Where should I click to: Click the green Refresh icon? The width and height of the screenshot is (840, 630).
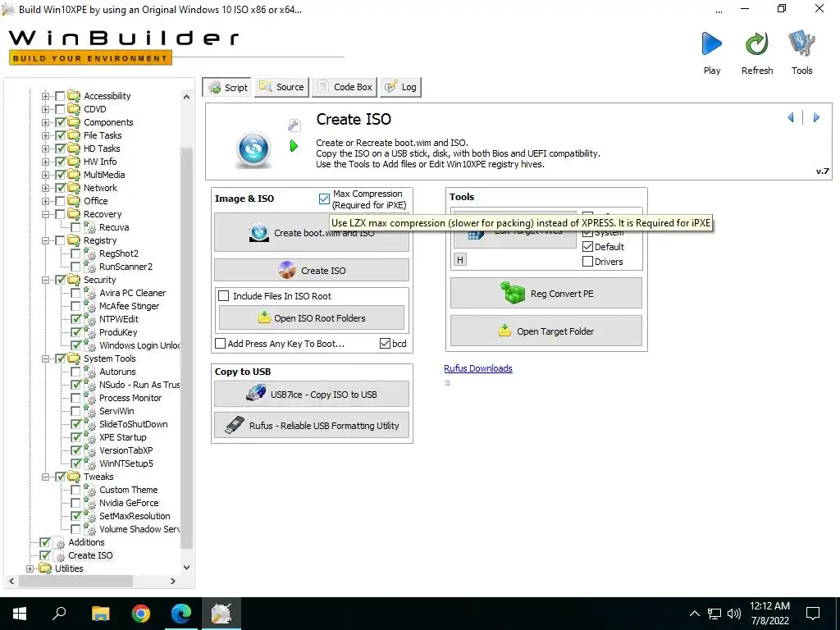click(757, 44)
